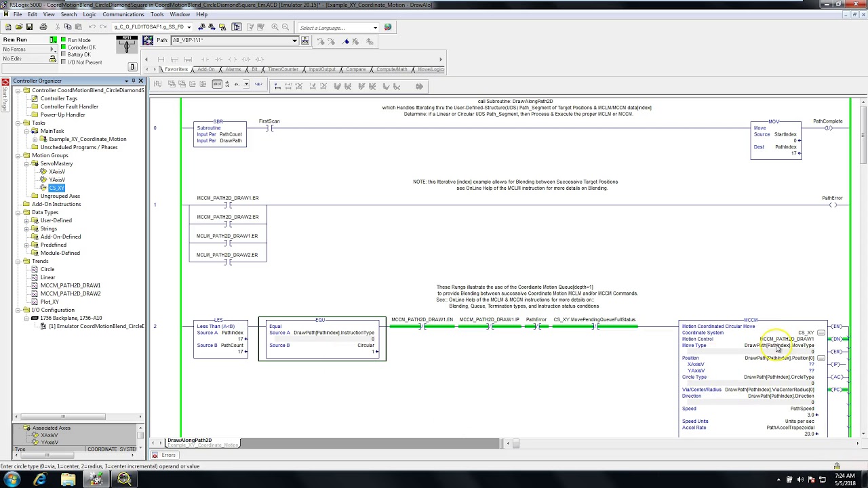
Task: Select the CS_XY coordinate system tree item
Action: pyautogui.click(x=56, y=188)
